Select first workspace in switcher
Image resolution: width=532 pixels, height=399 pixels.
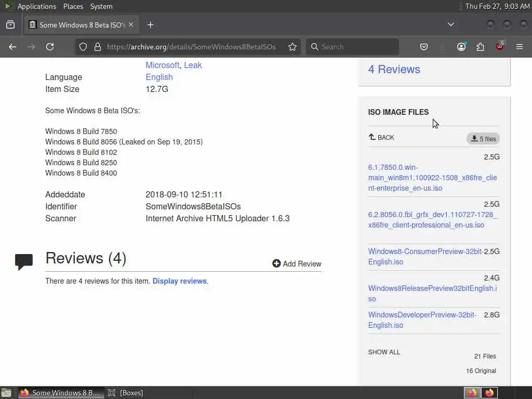click(472, 393)
